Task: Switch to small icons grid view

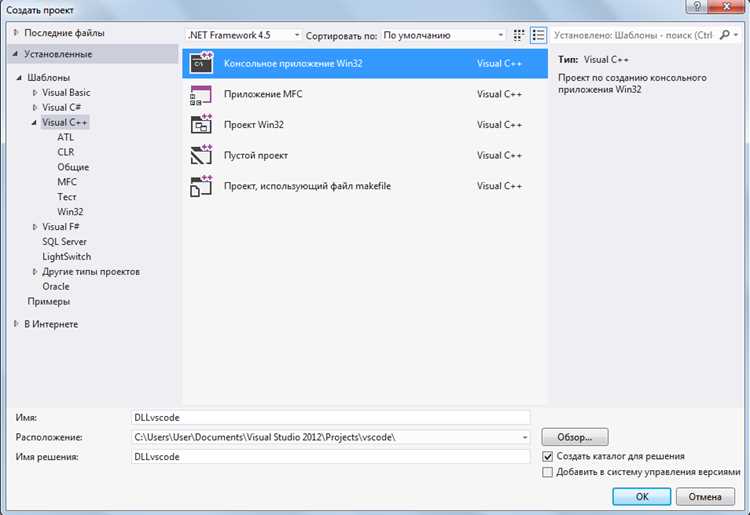Action: [x=519, y=35]
